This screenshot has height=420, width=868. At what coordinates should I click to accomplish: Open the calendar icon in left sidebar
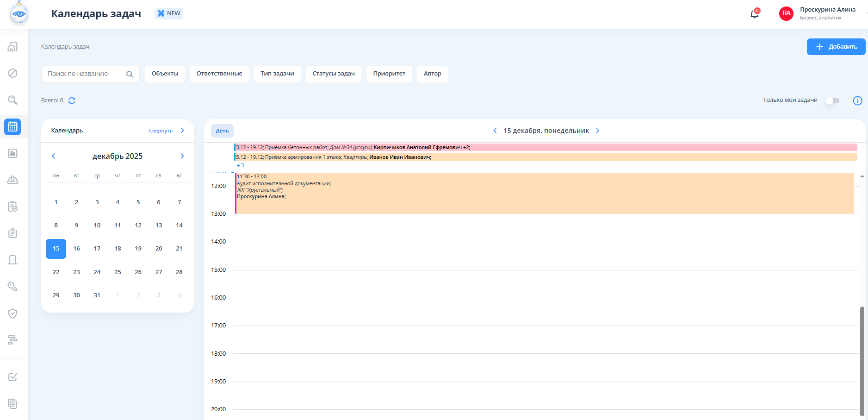pos(12,126)
